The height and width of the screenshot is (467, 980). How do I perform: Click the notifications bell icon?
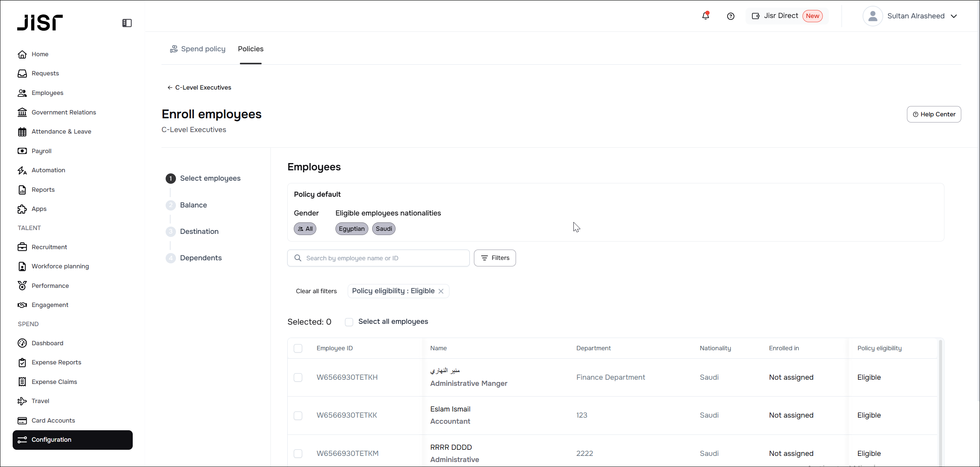705,16
